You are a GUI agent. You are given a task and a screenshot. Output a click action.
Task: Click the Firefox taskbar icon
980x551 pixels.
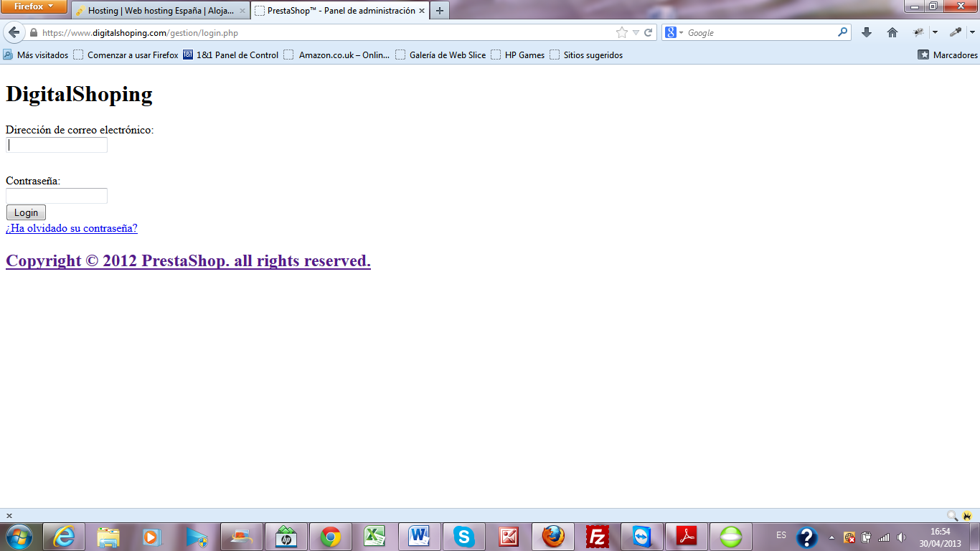point(553,537)
